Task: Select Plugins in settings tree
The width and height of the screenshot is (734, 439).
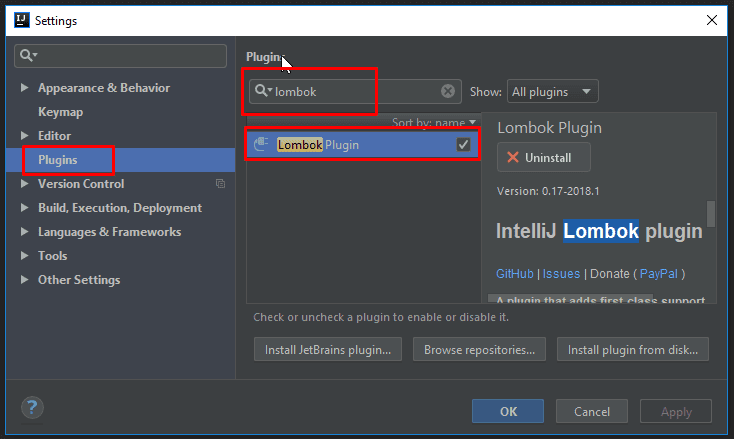Action: click(58, 160)
